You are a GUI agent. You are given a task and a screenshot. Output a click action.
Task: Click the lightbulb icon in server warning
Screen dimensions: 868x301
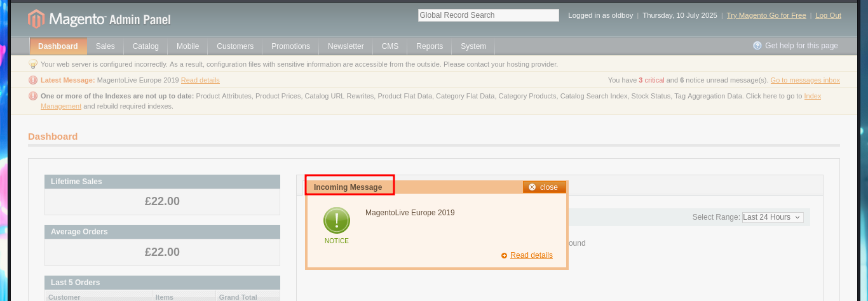pyautogui.click(x=33, y=64)
